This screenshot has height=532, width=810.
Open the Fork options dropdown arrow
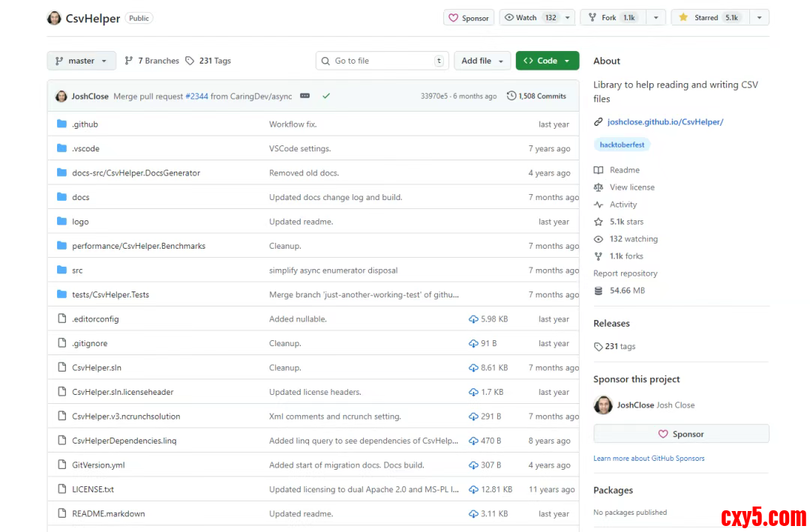pos(656,17)
